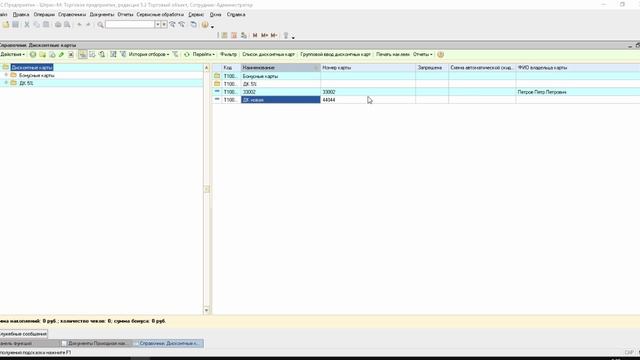The height and width of the screenshot is (360, 640).
Task: Click tree panel scroll up arrow
Action: pyautogui.click(x=207, y=68)
